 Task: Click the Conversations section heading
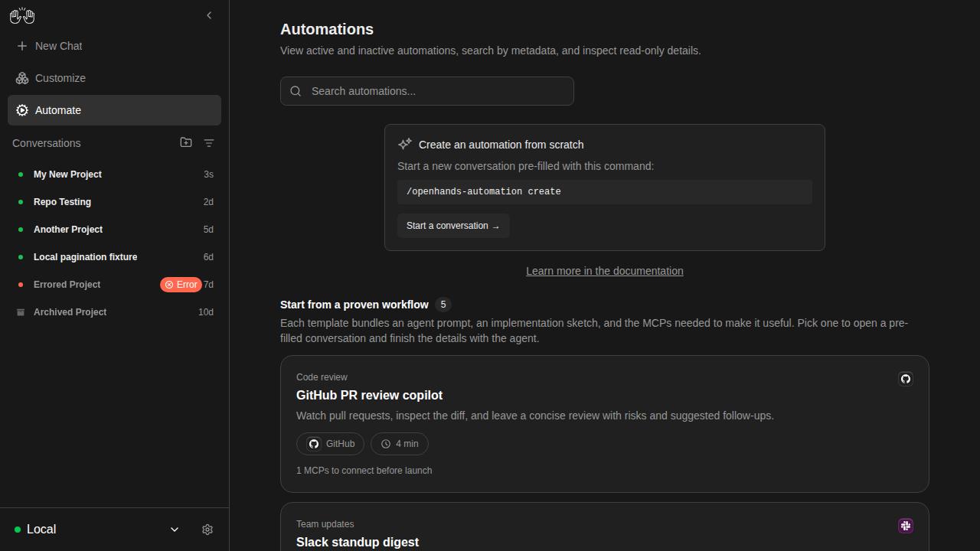pyautogui.click(x=47, y=143)
